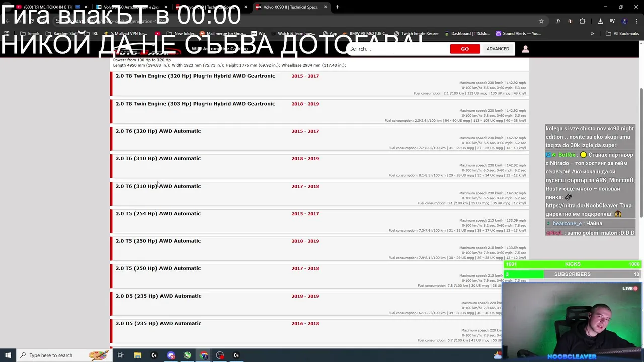Open 2.0 D5 (235 Hp) AWD Automatic 2018 - 2019

(158, 296)
